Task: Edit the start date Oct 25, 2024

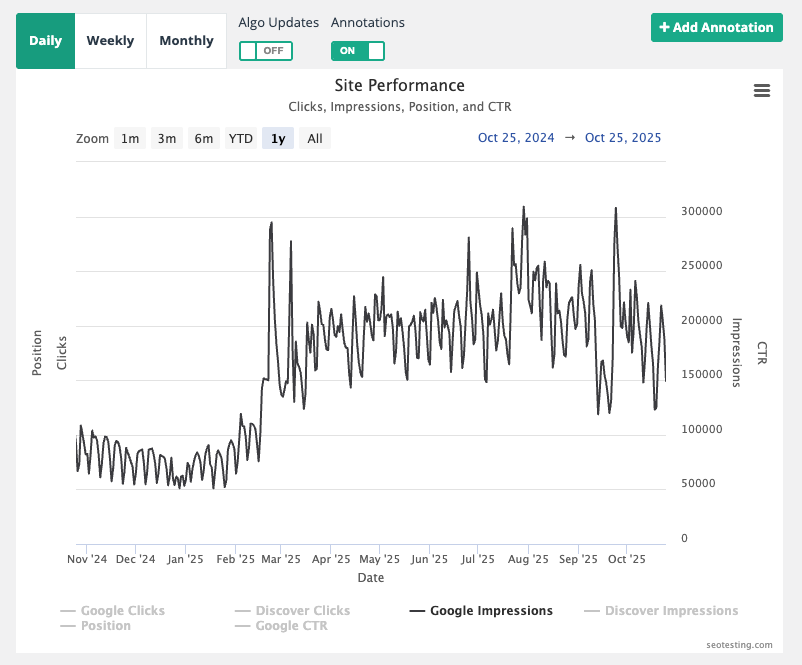Action: click(516, 138)
